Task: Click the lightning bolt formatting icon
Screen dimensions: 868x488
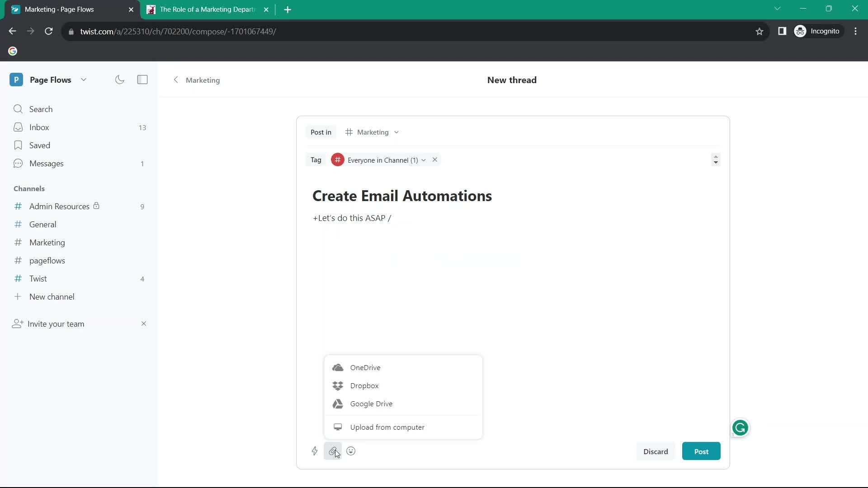Action: click(x=315, y=451)
